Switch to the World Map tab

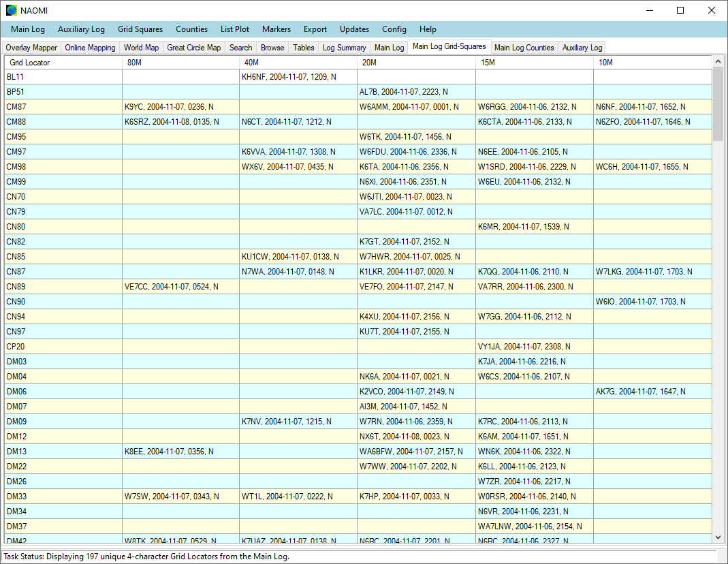coord(141,48)
